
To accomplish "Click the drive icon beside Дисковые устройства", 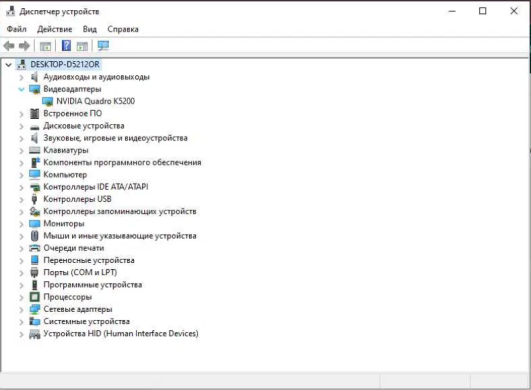I will (x=35, y=127).
